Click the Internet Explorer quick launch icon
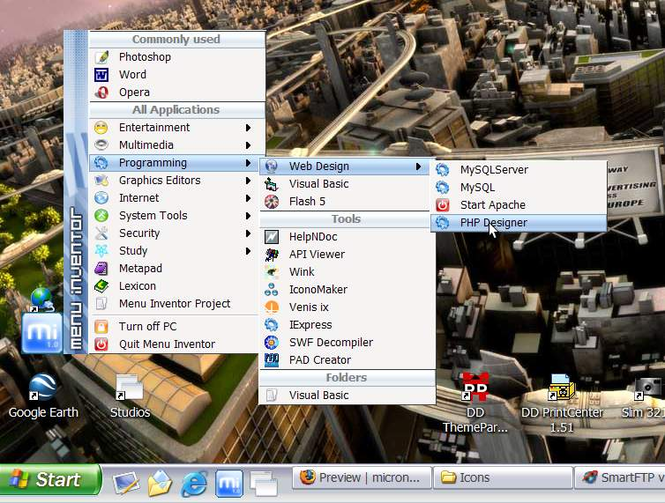The image size is (665, 503). (194, 483)
